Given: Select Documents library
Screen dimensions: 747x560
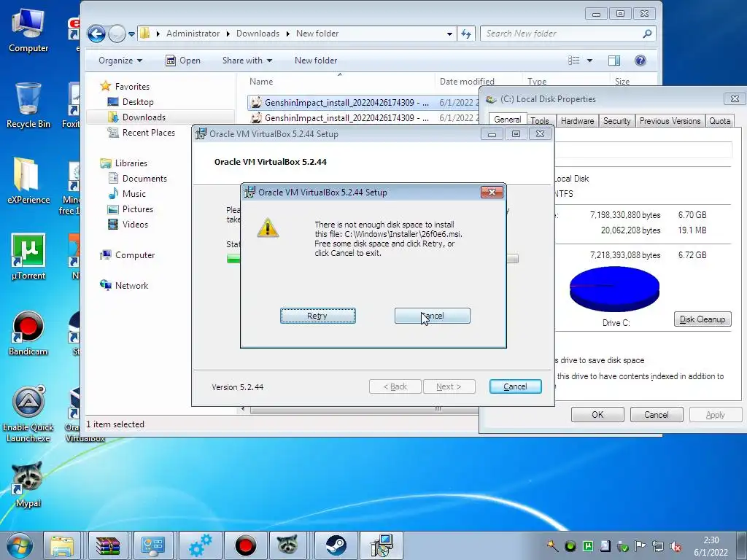Looking at the screenshot, I should click(144, 179).
